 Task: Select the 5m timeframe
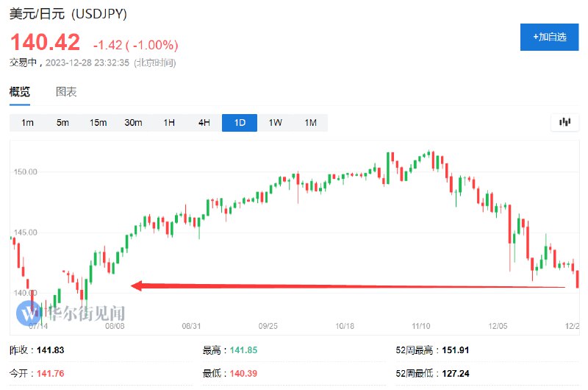point(62,123)
